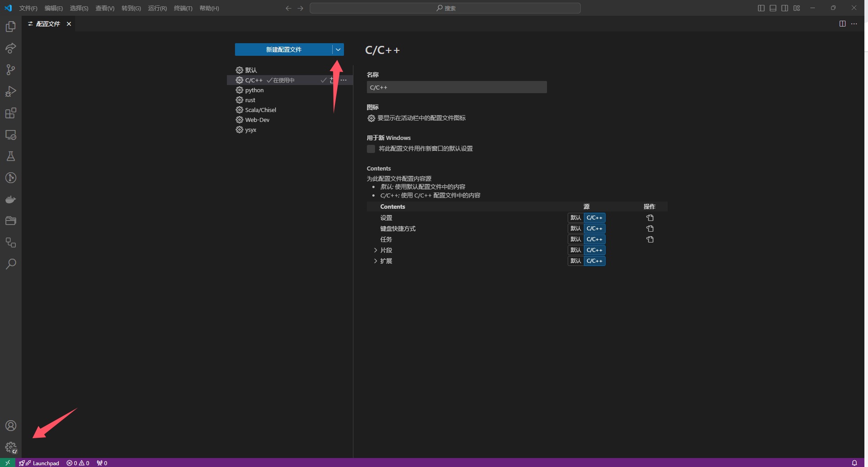This screenshot has width=868, height=467.
Task: Open the Search magnifier in activity bar
Action: (x=11, y=264)
